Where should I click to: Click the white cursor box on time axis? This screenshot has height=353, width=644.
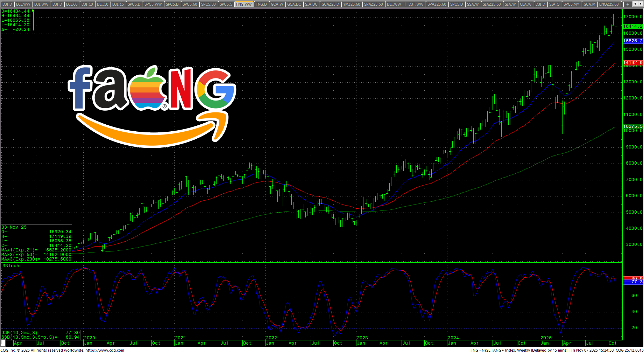pos(3,343)
